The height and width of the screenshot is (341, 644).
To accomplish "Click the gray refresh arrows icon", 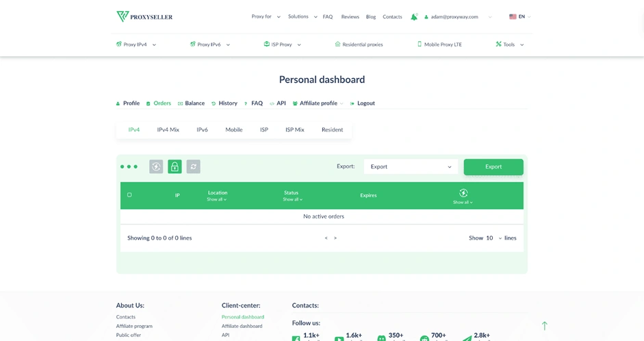I will pyautogui.click(x=194, y=167).
